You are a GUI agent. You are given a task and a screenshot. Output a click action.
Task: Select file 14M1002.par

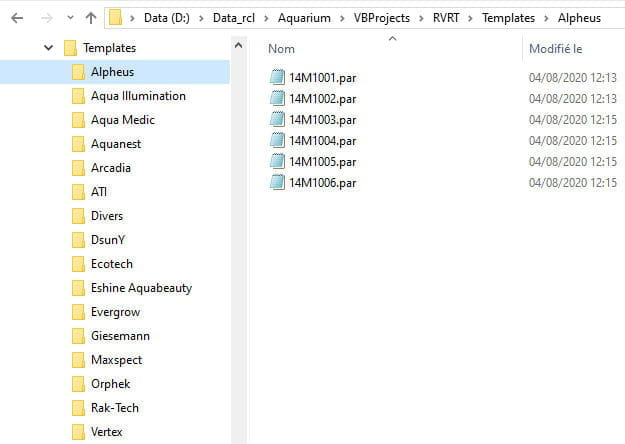[x=322, y=99]
